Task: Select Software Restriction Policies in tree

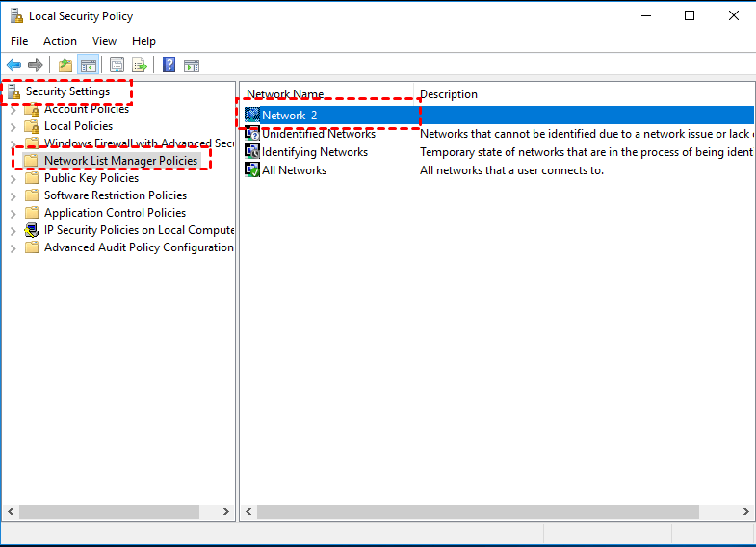Action: [115, 195]
